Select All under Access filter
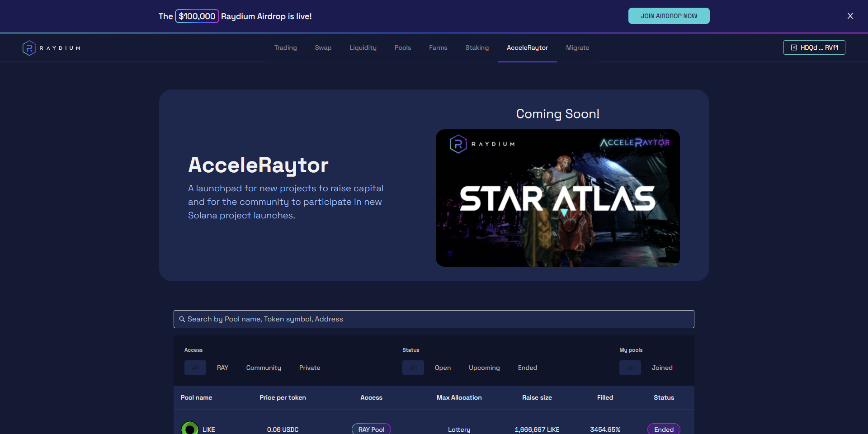Viewport: 868px width, 434px height. point(195,368)
